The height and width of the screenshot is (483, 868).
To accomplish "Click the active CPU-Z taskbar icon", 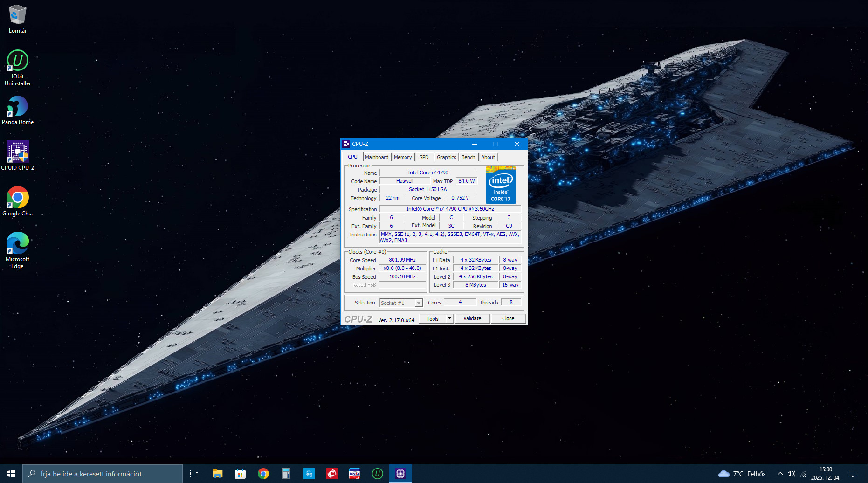I will click(400, 474).
